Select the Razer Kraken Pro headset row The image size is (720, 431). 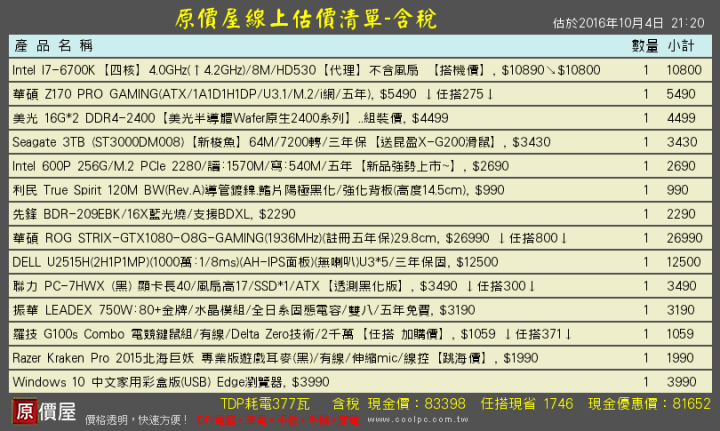(360, 358)
